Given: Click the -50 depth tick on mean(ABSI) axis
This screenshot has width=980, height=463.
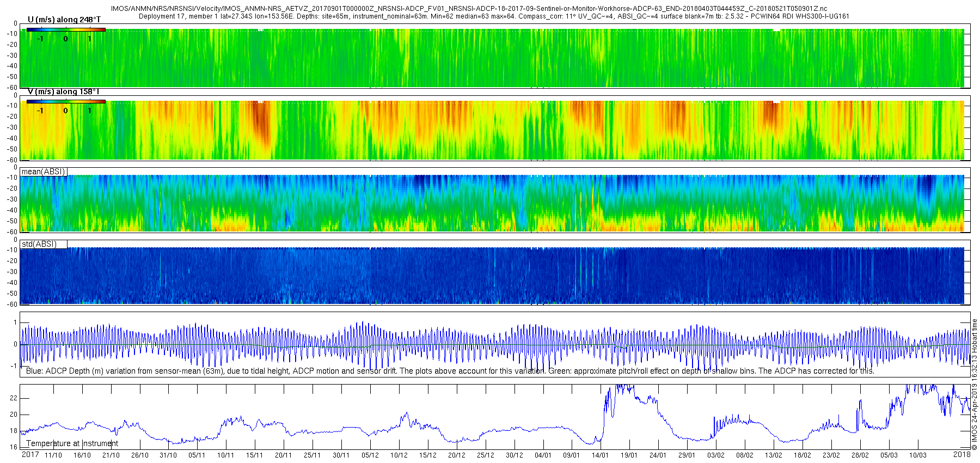Looking at the screenshot, I should click(12, 221).
